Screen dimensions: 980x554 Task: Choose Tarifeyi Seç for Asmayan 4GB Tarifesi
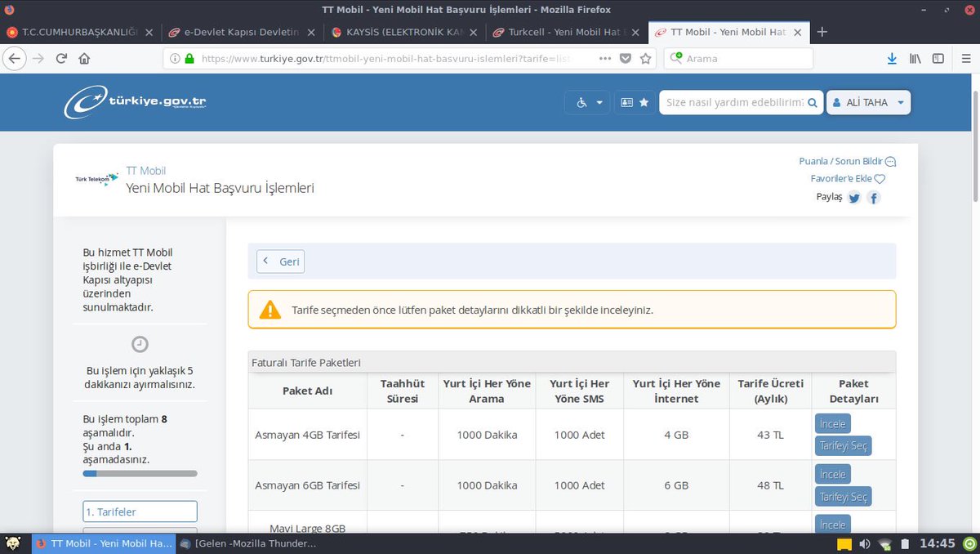tap(844, 446)
